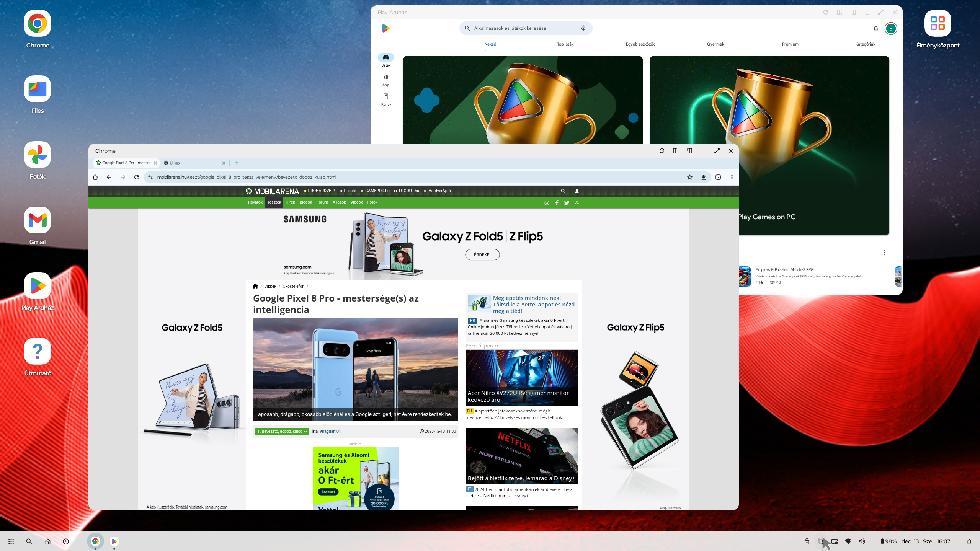
Task: Open the author link viragdani01
Action: (x=330, y=431)
